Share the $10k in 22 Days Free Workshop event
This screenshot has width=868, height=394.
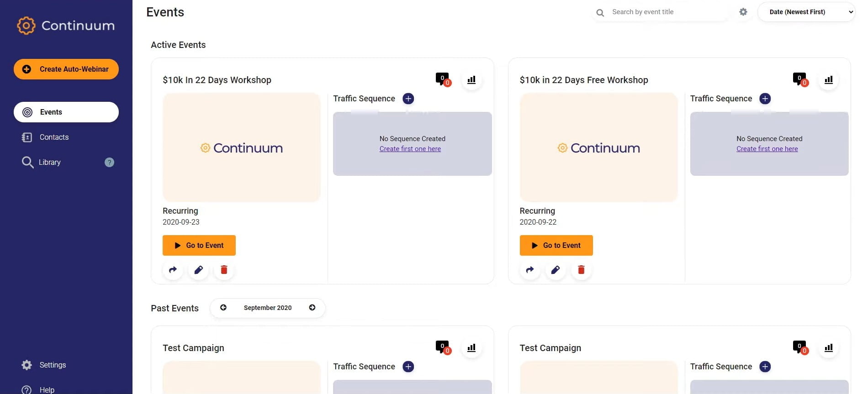(x=530, y=270)
